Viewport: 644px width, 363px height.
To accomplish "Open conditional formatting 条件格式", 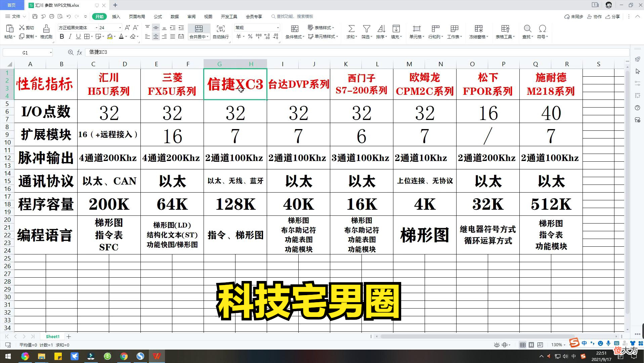I will [x=295, y=32].
